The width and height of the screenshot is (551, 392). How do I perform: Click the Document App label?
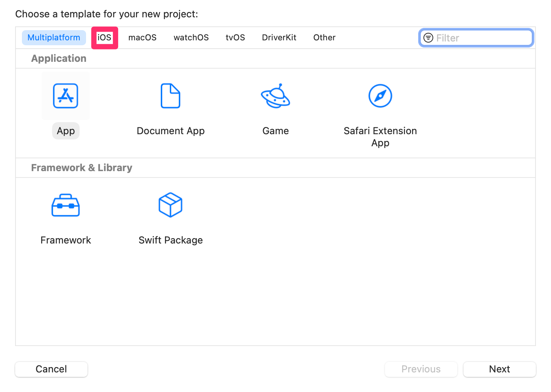[171, 131]
